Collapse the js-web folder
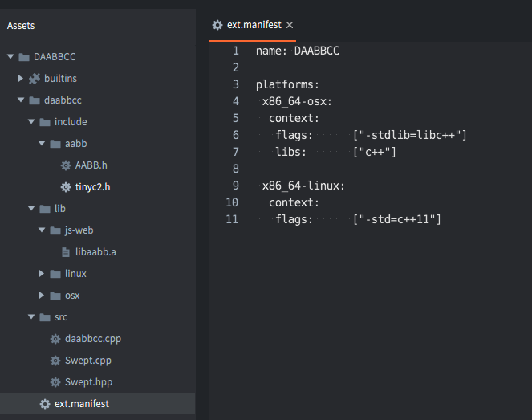The width and height of the screenshot is (532, 420). point(42,230)
